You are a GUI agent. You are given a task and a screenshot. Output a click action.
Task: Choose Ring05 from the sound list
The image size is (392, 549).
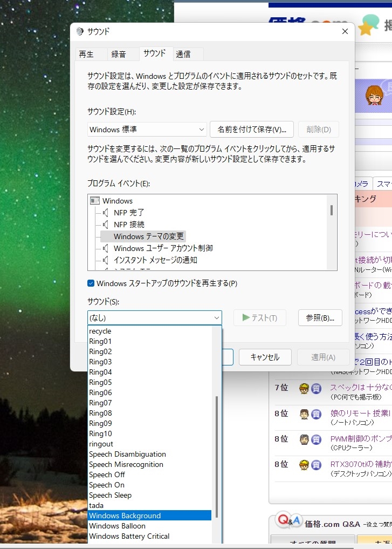[150, 382]
